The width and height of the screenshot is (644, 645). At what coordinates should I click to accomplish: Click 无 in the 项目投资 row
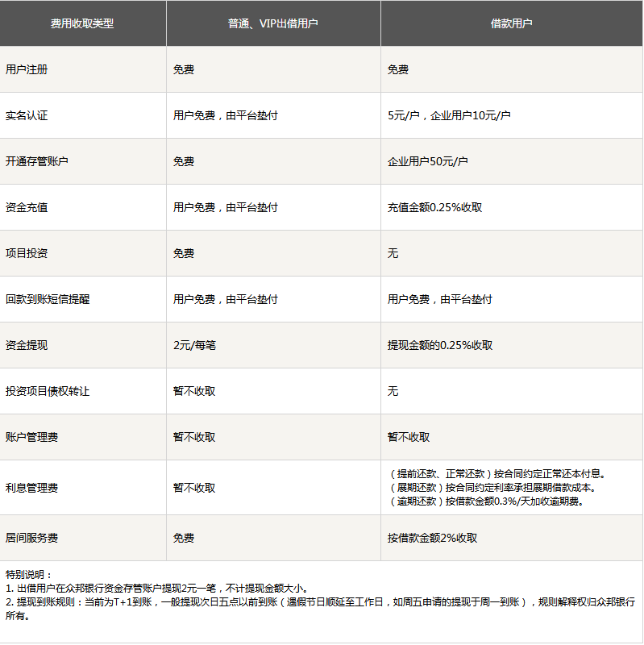[393, 253]
